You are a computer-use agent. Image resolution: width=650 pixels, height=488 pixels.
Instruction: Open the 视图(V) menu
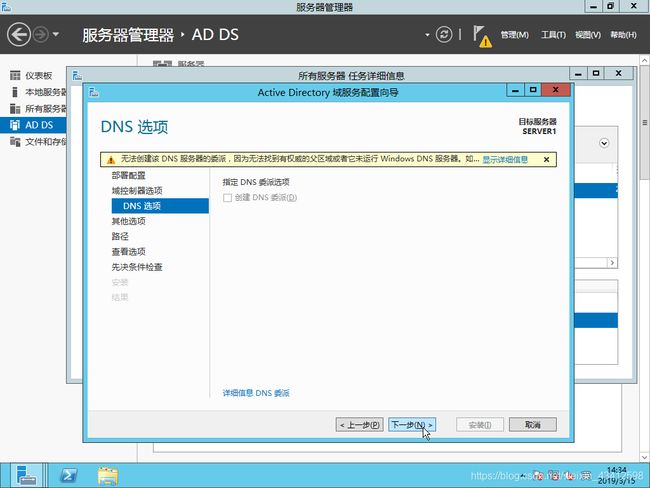[588, 35]
